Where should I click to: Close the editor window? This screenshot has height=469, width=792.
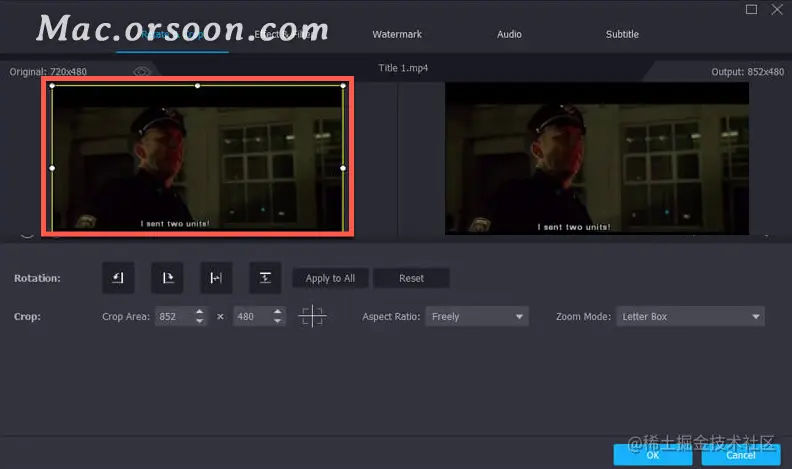[777, 9]
